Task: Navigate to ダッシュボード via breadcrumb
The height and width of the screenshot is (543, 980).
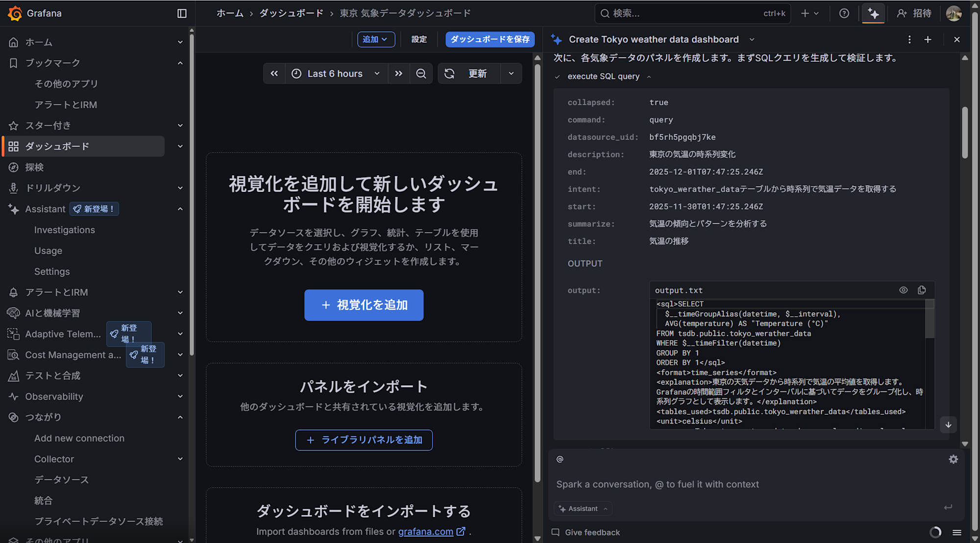Action: click(x=291, y=13)
